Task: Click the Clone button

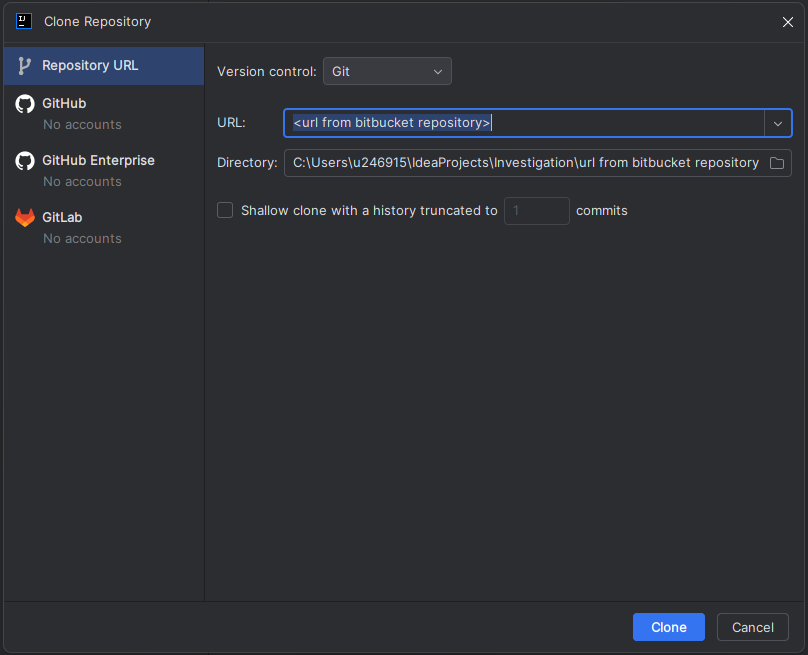Action: [668, 627]
